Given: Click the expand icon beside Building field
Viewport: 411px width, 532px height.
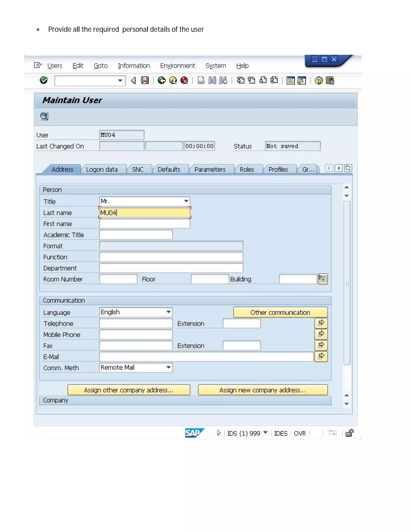Looking at the screenshot, I should (323, 279).
